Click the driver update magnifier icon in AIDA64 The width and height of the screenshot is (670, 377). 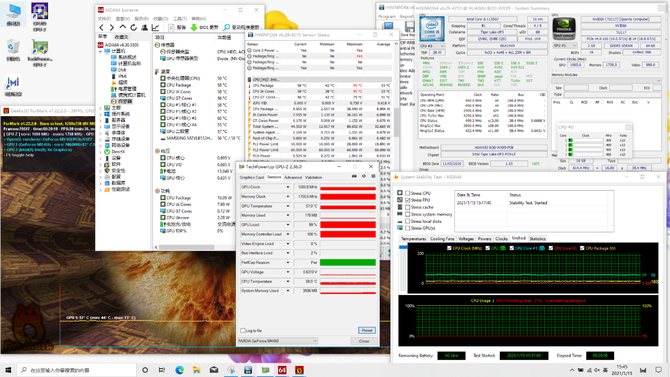pos(226,27)
